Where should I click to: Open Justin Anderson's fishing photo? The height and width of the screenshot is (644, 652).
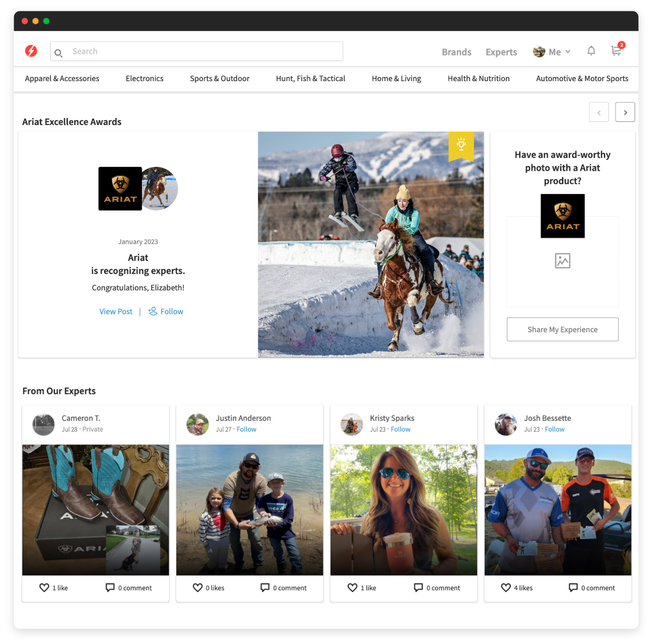(250, 510)
